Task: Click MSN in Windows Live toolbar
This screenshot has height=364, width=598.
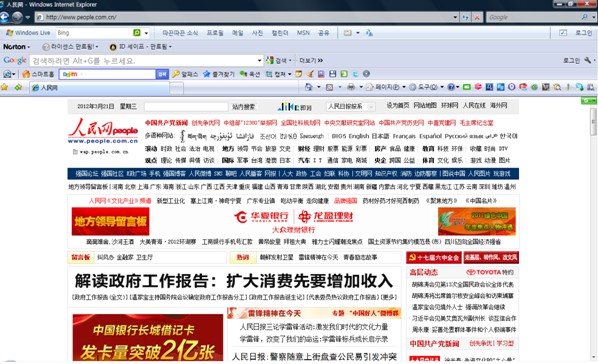Action: pyautogui.click(x=303, y=33)
